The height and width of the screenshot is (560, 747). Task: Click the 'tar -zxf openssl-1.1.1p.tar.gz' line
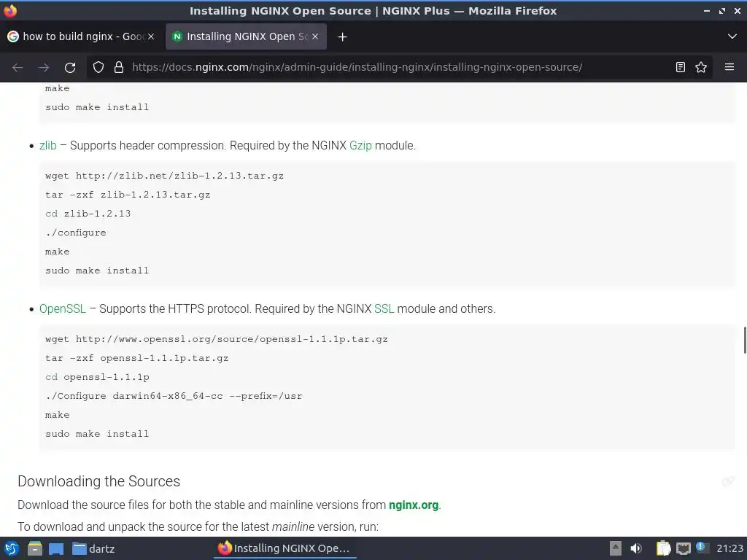136,358
